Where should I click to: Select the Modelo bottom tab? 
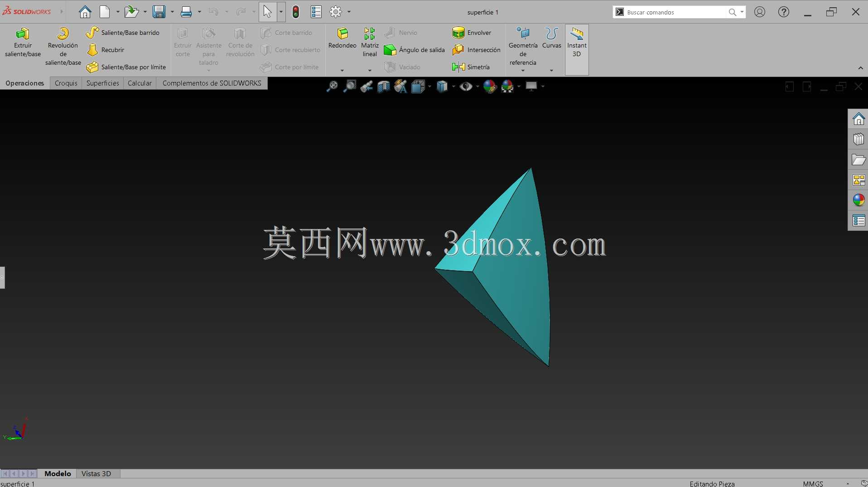(58, 473)
